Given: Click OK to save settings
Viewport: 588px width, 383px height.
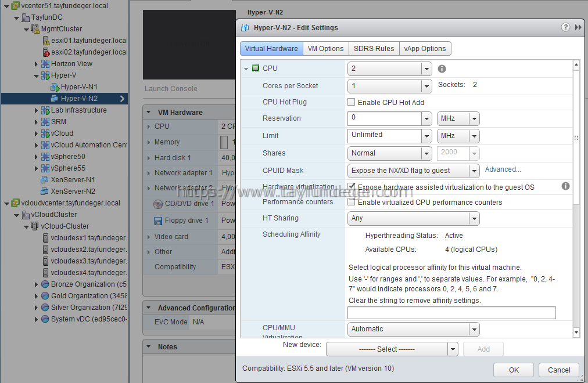Looking at the screenshot, I should point(514,370).
